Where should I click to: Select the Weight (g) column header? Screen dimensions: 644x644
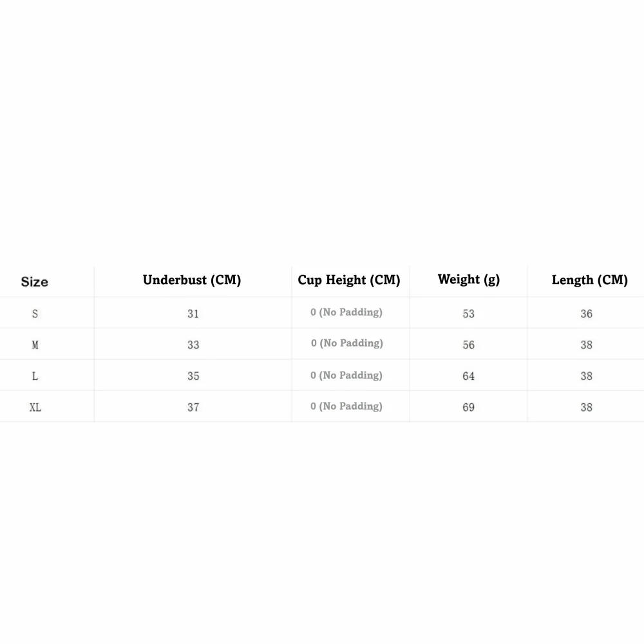point(469,279)
